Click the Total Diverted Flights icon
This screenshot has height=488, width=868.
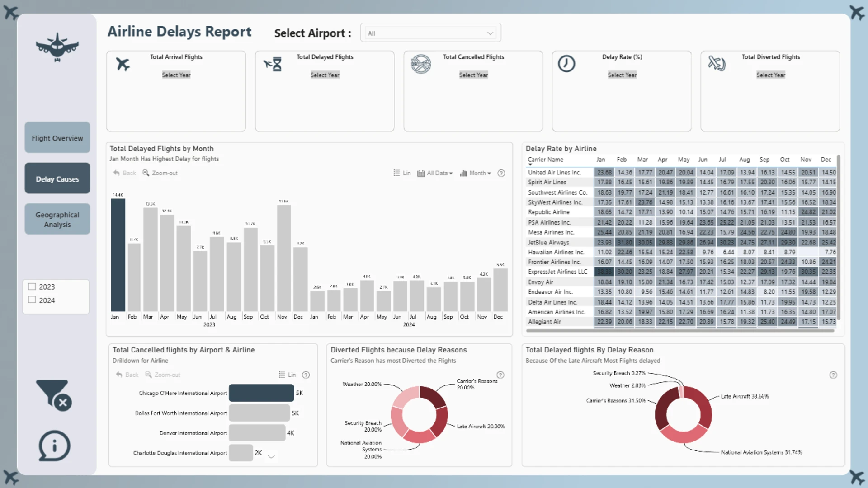(717, 63)
